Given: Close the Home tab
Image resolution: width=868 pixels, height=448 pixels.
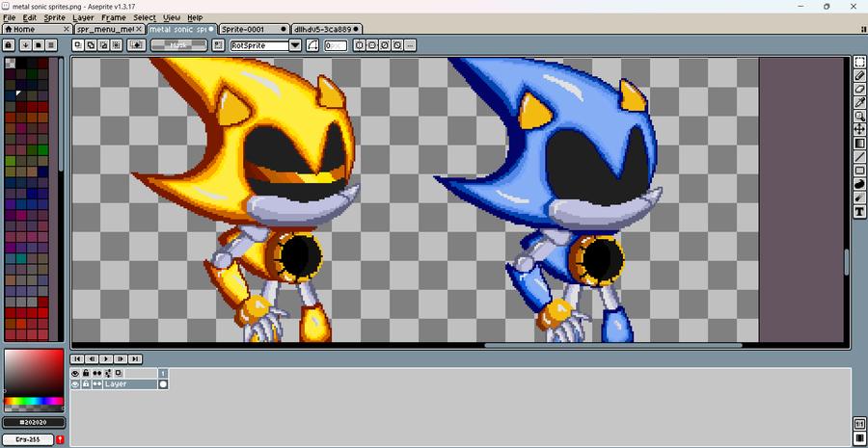Looking at the screenshot, I should click(67, 29).
